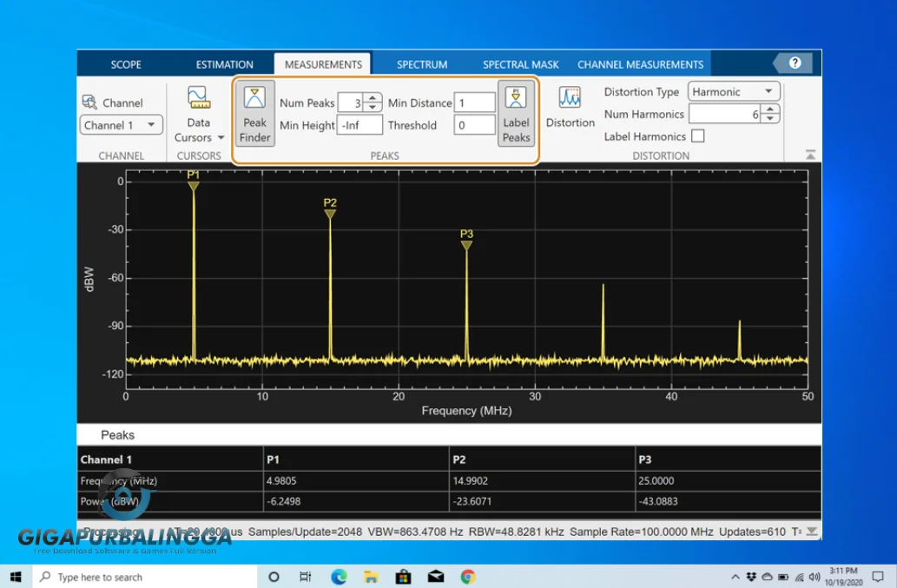897x588 pixels.
Task: Launch Chrome from the taskbar
Action: click(x=468, y=577)
